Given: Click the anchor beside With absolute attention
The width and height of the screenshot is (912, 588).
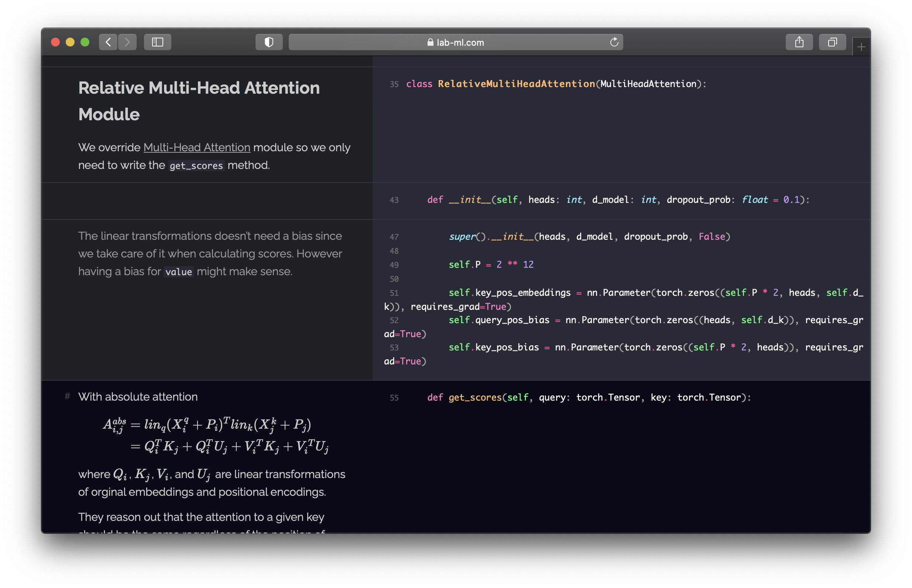Looking at the screenshot, I should (67, 397).
